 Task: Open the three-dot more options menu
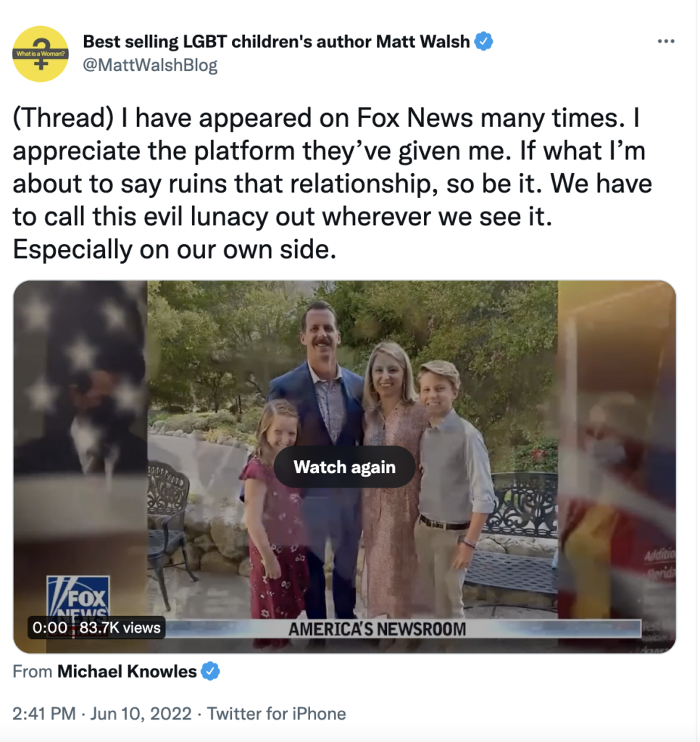tap(666, 41)
